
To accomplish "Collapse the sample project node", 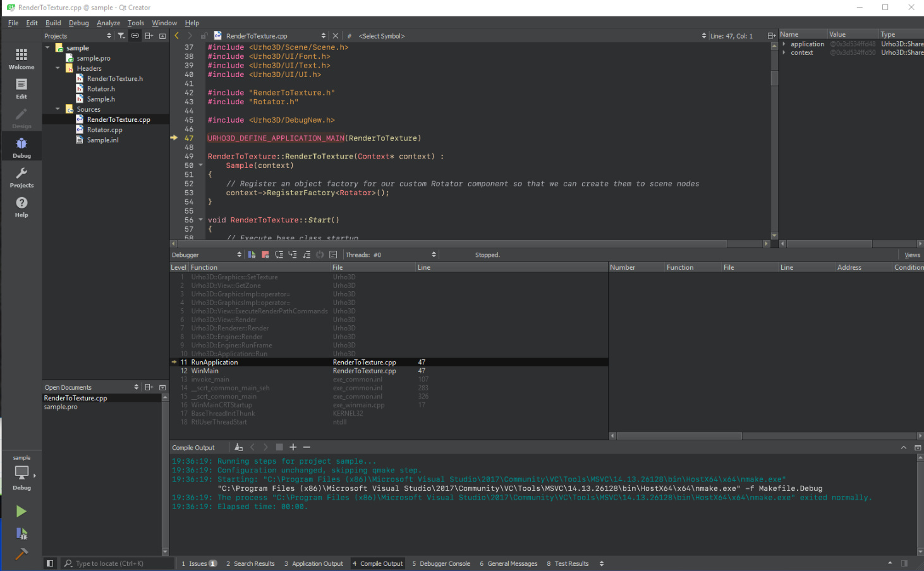I will point(47,48).
